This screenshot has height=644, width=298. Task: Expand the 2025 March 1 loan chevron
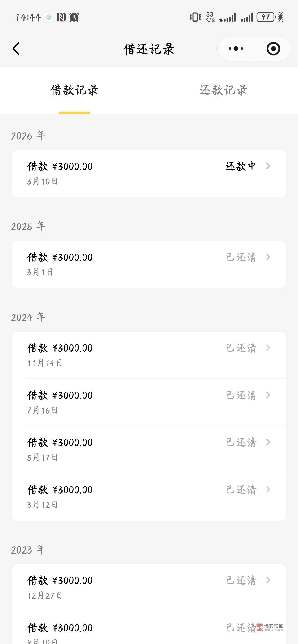click(268, 257)
